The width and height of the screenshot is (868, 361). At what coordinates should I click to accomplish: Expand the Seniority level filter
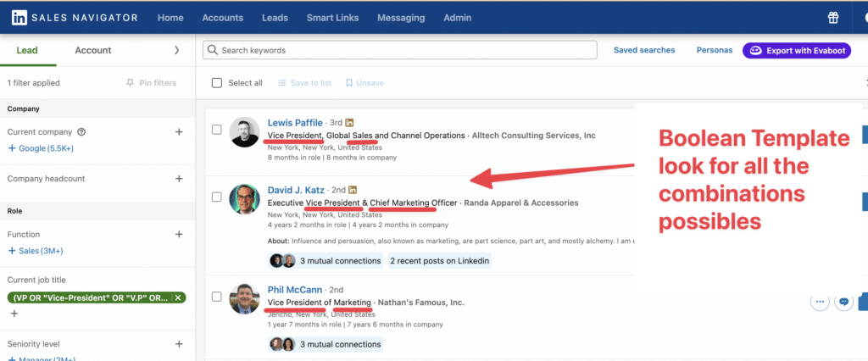[x=179, y=344]
